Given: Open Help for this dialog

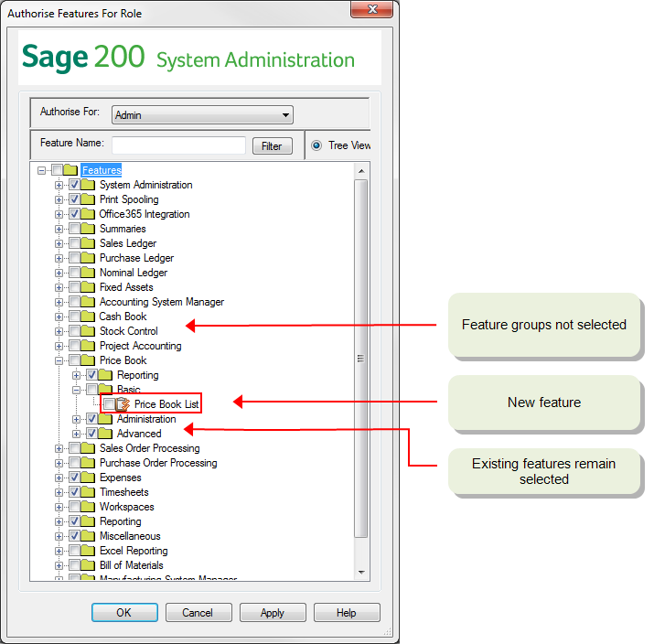Looking at the screenshot, I should (x=347, y=612).
